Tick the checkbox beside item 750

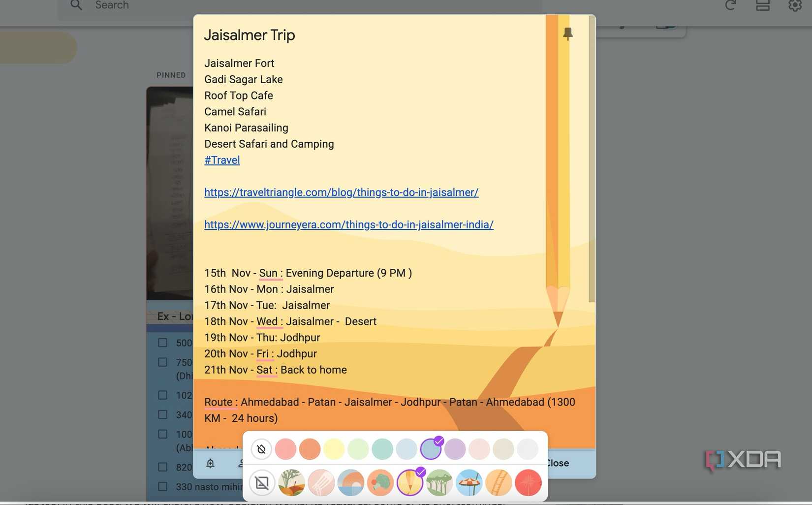tap(162, 362)
